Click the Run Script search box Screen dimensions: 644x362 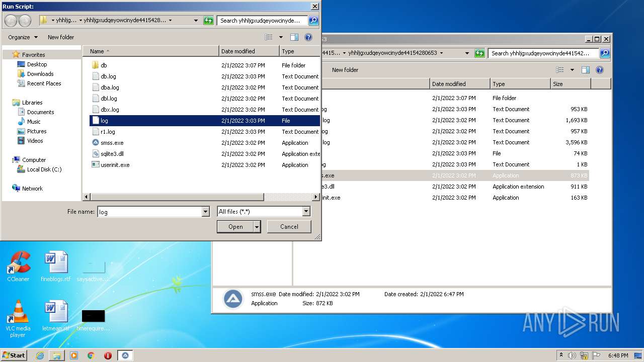point(263,21)
